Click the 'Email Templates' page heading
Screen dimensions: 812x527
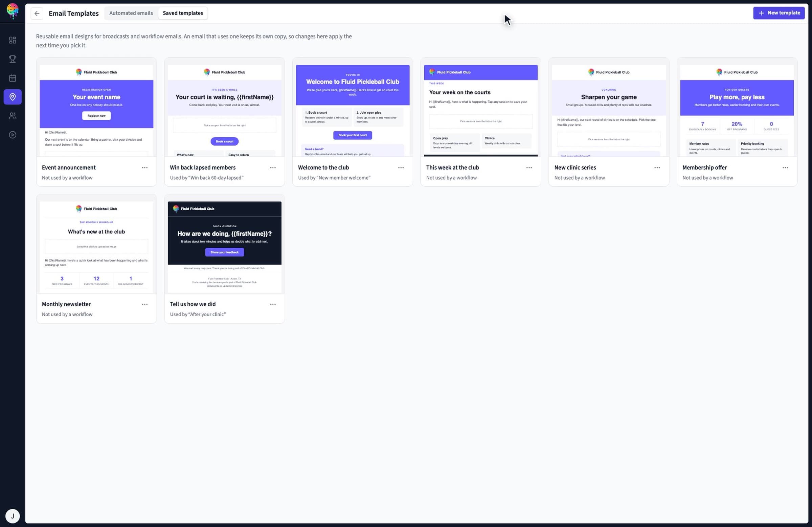(x=74, y=13)
